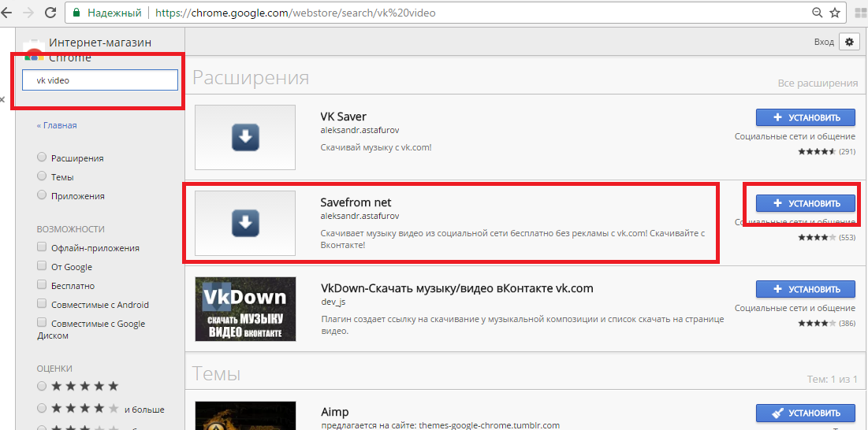Open the Aimp theme thumbnail
The image size is (868, 430).
[x=245, y=416]
